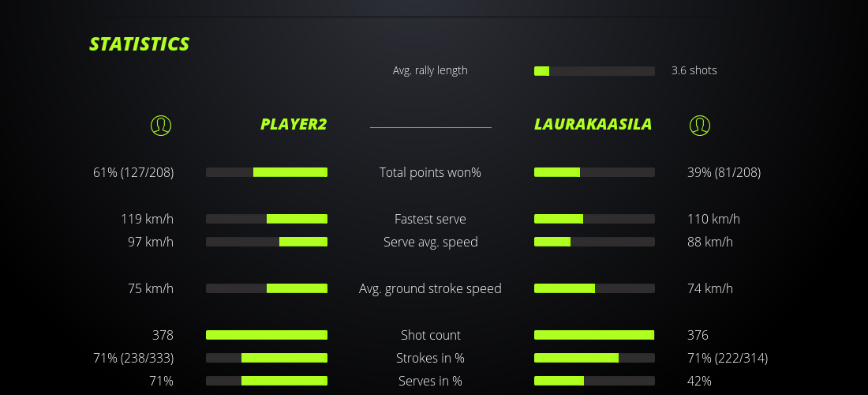Click Player2's profile avatar icon
Image resolution: width=868 pixels, height=395 pixels.
point(160,125)
